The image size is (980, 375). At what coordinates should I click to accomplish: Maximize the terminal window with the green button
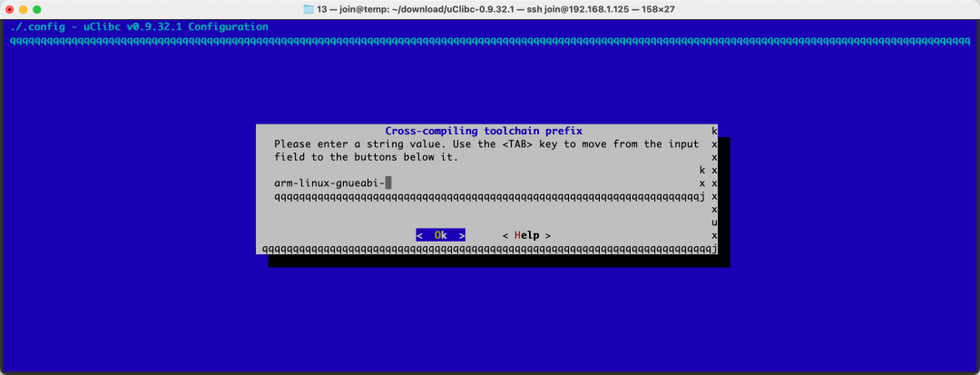[x=37, y=9]
